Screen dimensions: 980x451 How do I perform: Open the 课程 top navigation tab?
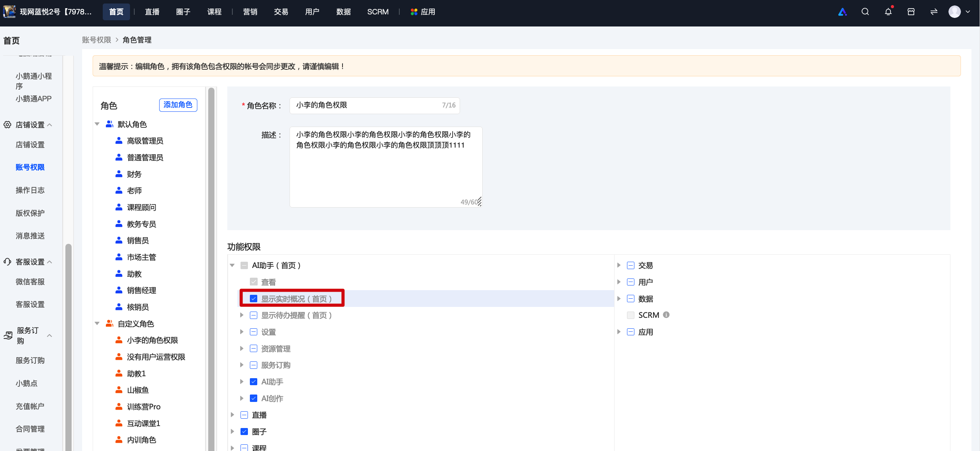coord(214,12)
